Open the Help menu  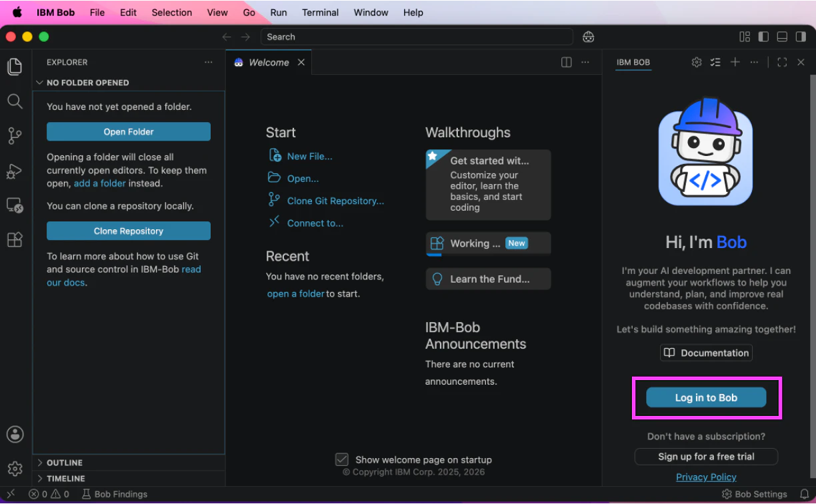(413, 13)
